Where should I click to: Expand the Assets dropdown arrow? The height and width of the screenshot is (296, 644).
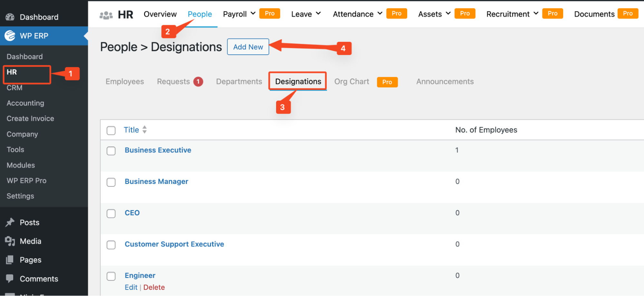tap(448, 14)
